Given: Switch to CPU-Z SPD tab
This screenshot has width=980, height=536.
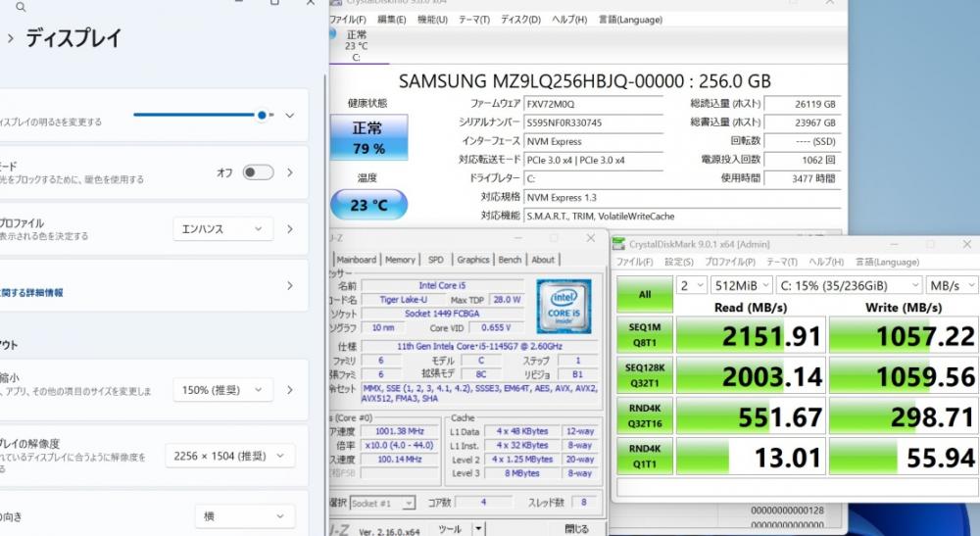Looking at the screenshot, I should [x=436, y=260].
